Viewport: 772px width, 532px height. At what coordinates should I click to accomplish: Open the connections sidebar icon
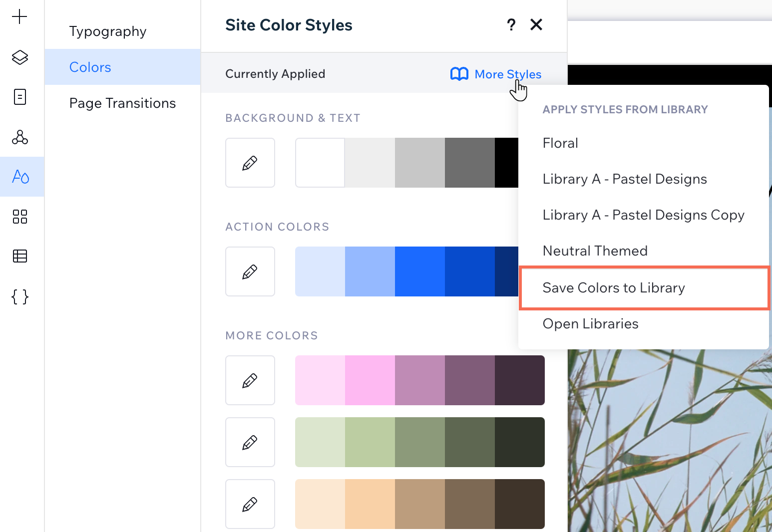click(19, 137)
